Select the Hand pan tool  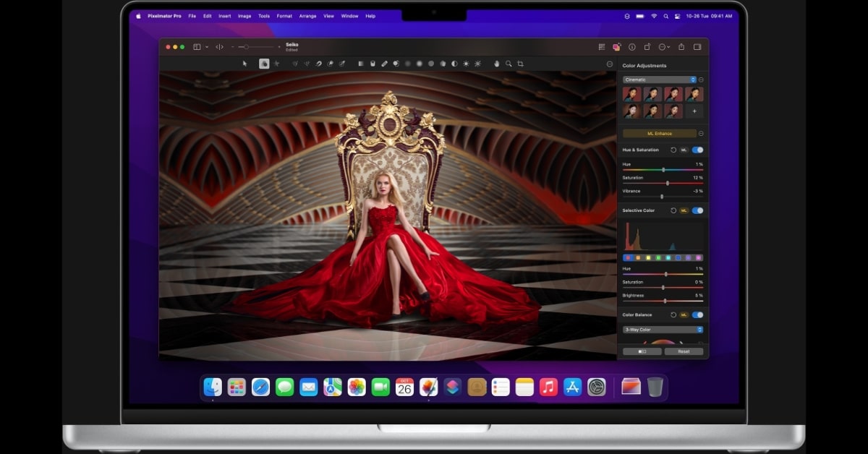tap(497, 64)
